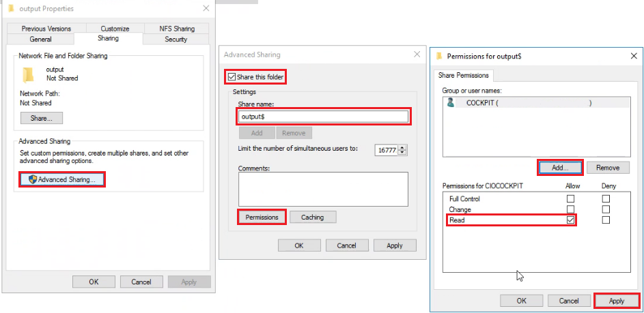Click OK in Permissions for output$ dialog
The width and height of the screenshot is (644, 313).
pyautogui.click(x=522, y=301)
